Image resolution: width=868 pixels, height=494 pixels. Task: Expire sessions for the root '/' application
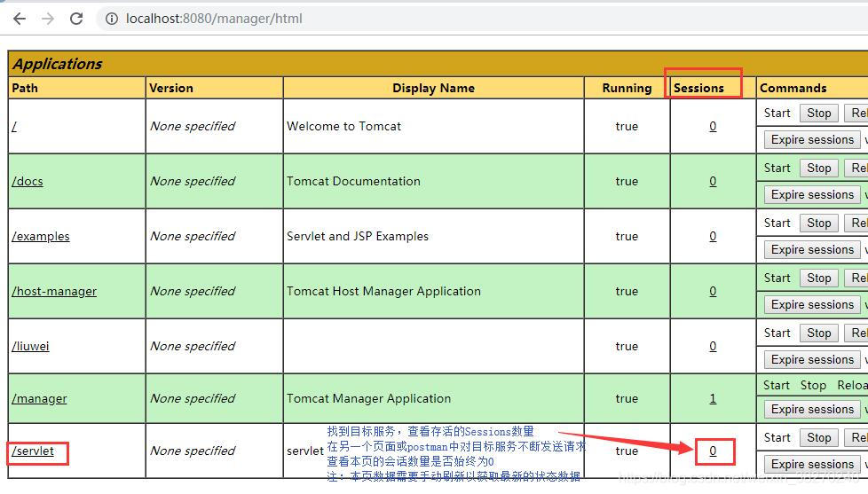(x=812, y=140)
